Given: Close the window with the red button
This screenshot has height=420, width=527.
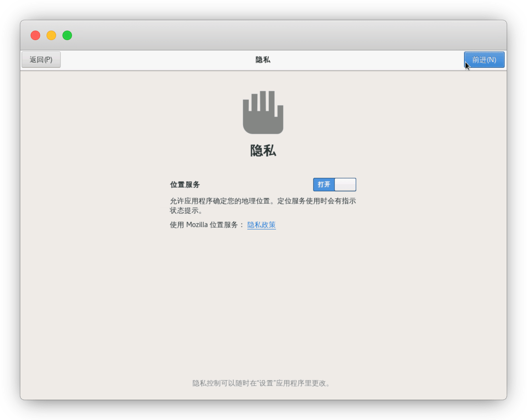Looking at the screenshot, I should click(x=35, y=35).
